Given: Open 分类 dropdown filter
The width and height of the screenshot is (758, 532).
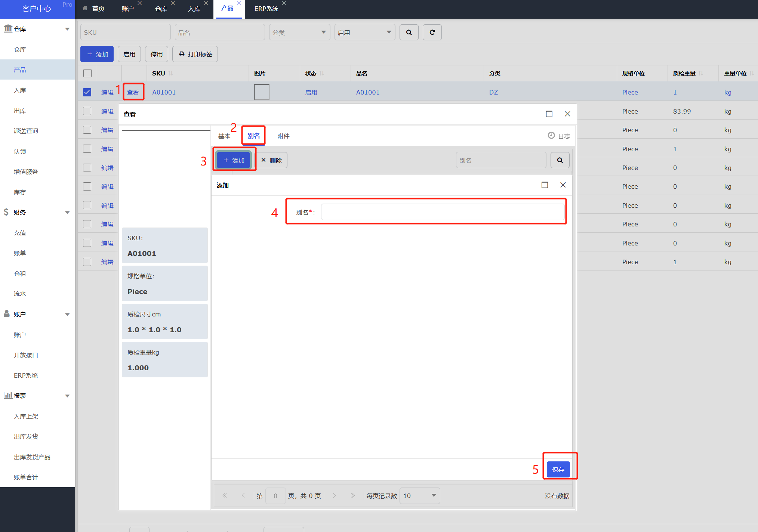Looking at the screenshot, I should (300, 33).
